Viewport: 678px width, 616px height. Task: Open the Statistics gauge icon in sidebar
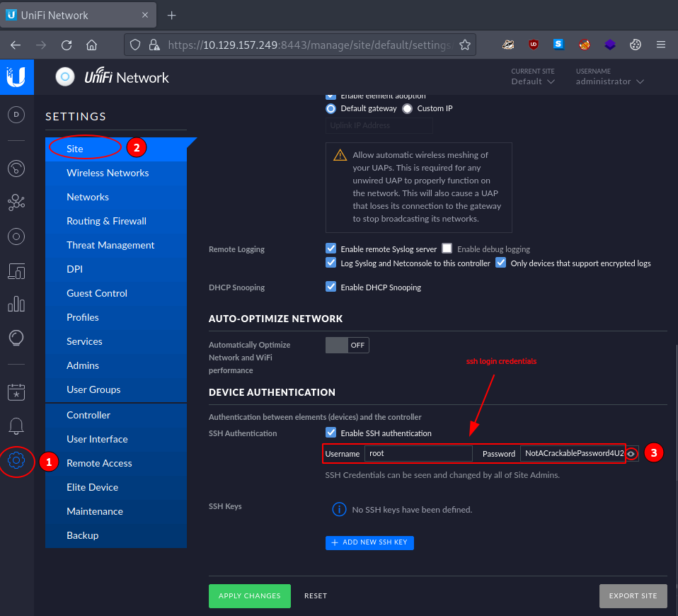tap(16, 169)
